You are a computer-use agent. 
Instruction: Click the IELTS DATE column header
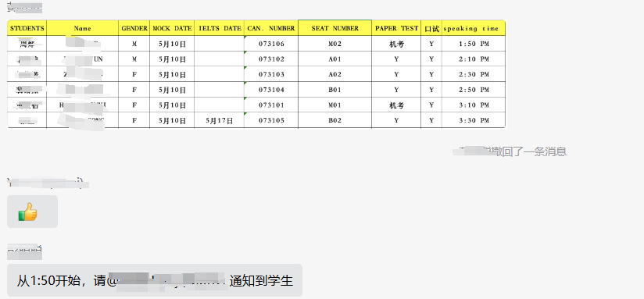point(220,28)
